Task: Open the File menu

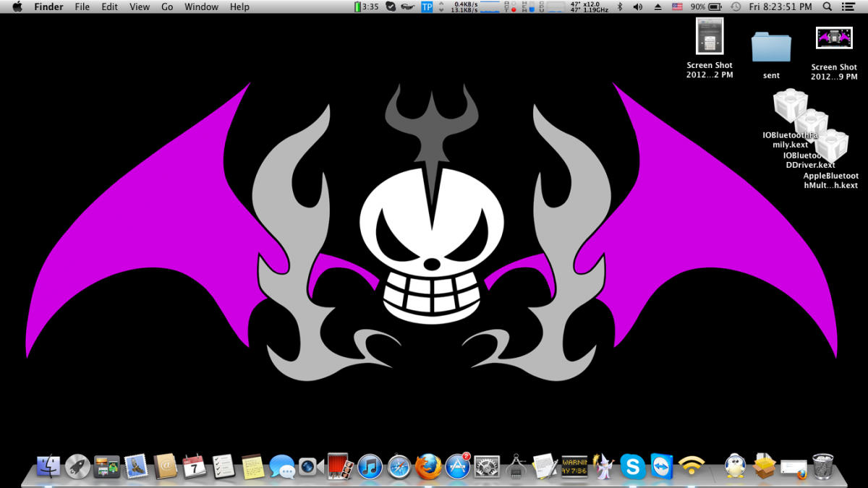Action: (82, 7)
